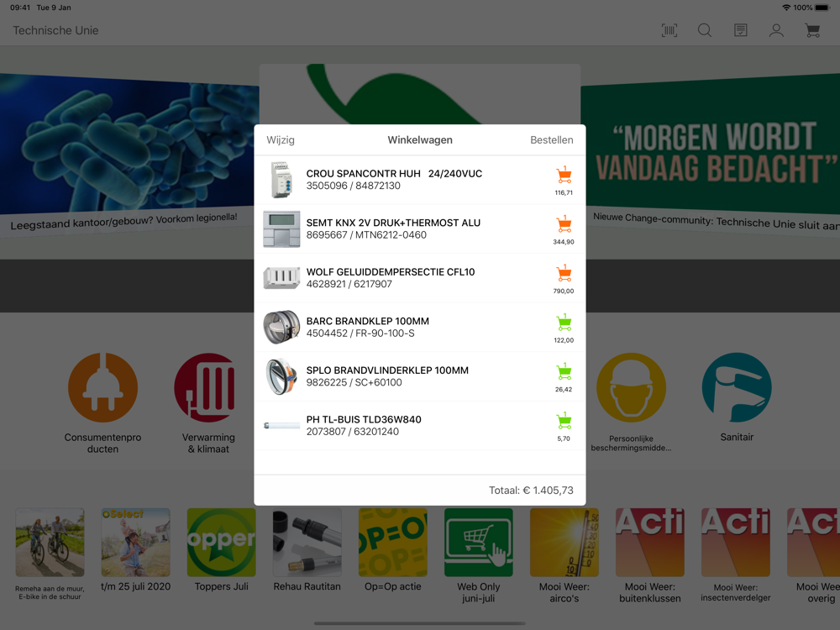Tap article number 3505096 / 84872130
The image size is (840, 630).
(x=353, y=186)
